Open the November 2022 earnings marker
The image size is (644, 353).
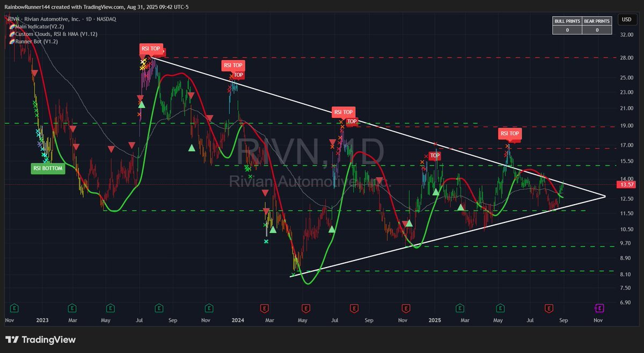click(15, 308)
